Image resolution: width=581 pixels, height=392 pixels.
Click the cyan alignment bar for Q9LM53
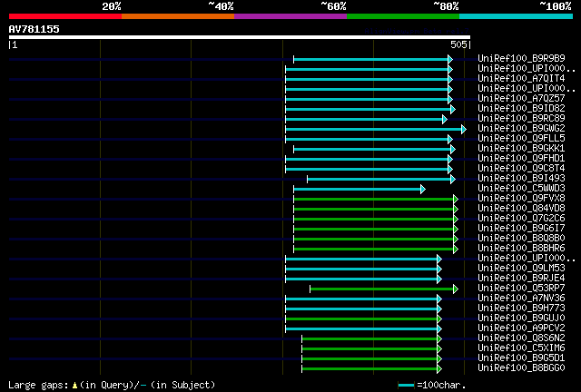tap(361, 269)
